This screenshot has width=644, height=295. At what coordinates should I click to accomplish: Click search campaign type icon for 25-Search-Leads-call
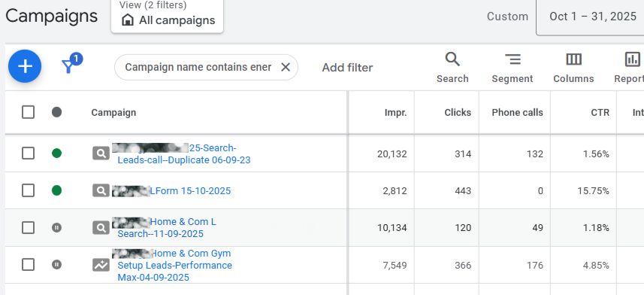click(101, 154)
